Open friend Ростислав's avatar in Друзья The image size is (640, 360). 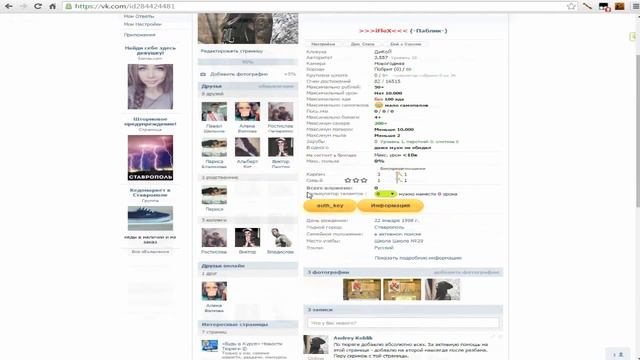point(280,111)
